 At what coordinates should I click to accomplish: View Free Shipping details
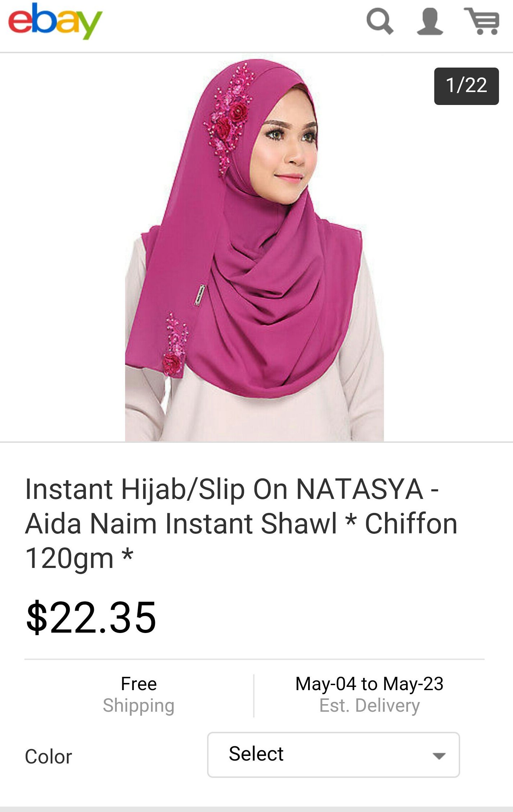139,694
